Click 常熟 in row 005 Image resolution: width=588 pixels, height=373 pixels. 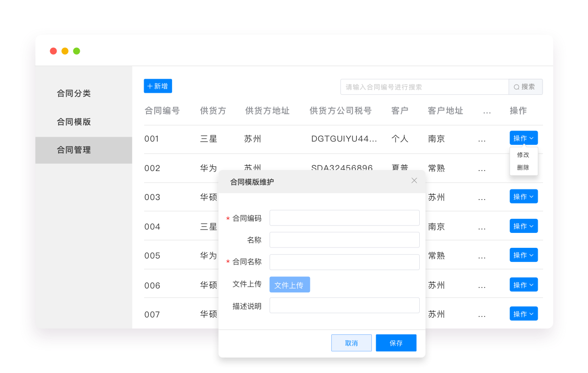coord(436,256)
